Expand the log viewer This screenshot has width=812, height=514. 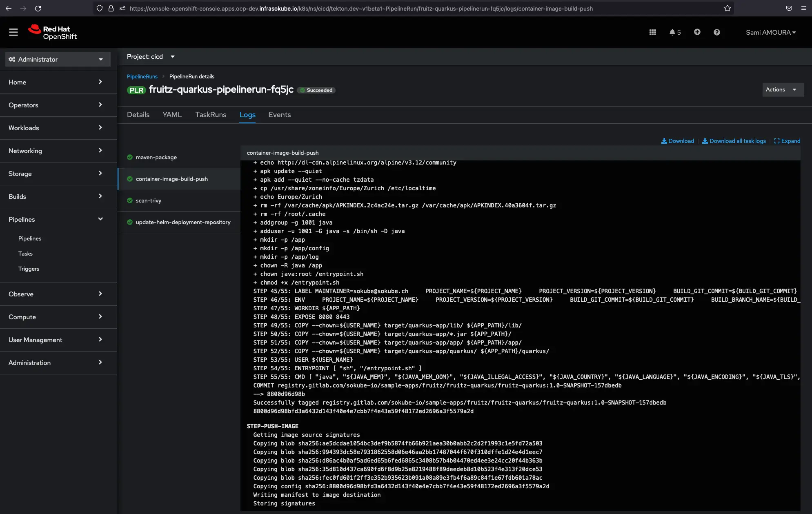(x=787, y=141)
